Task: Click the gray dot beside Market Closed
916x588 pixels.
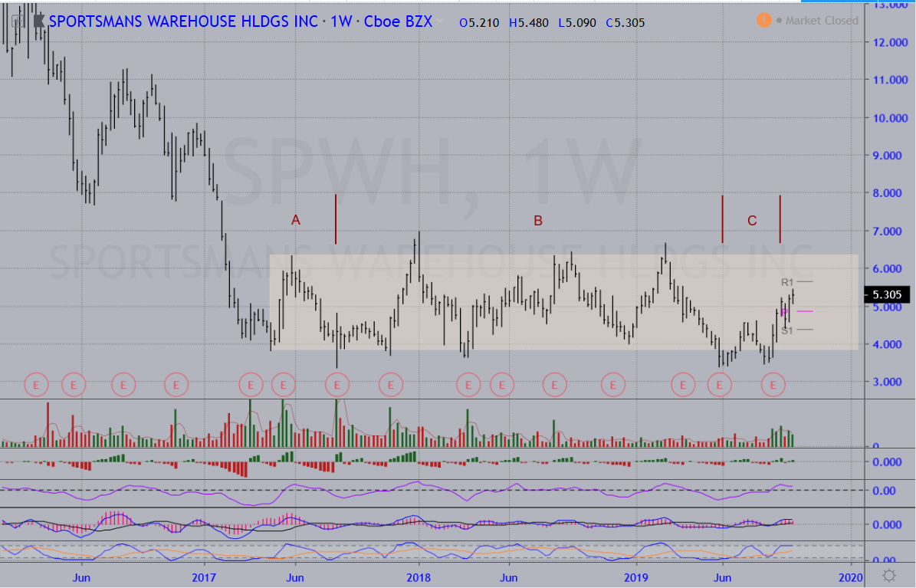Action: click(780, 21)
